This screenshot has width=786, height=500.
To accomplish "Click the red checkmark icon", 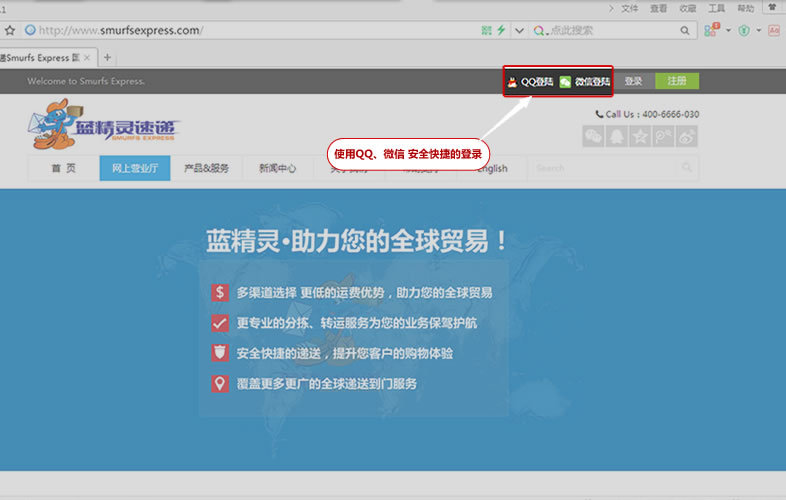I will (220, 323).
